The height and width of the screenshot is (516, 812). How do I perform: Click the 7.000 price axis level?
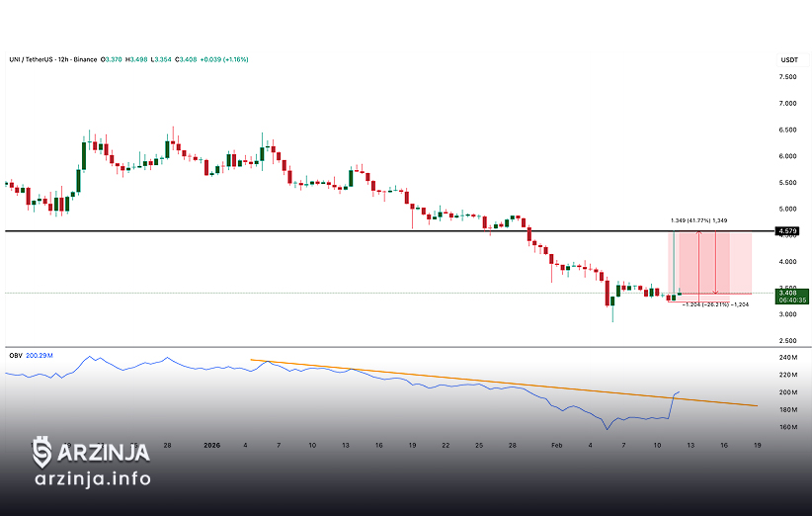click(788, 104)
